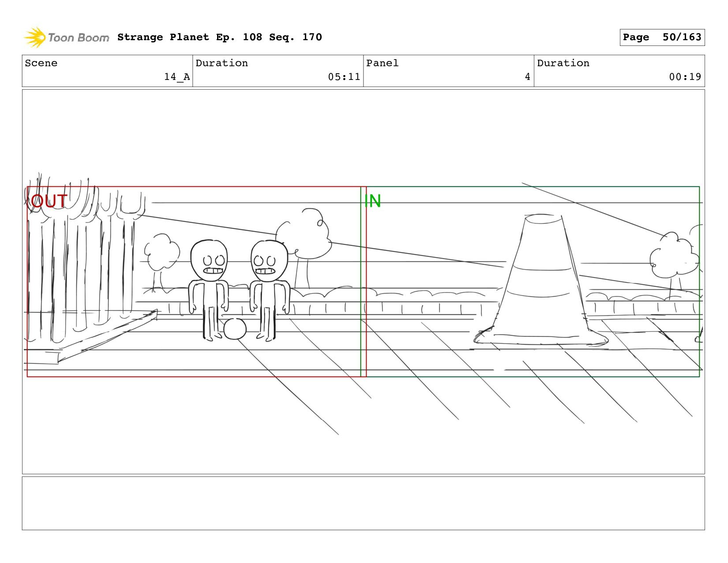Click the scene value '14_A'
The height and width of the screenshot is (563, 728).
177,77
